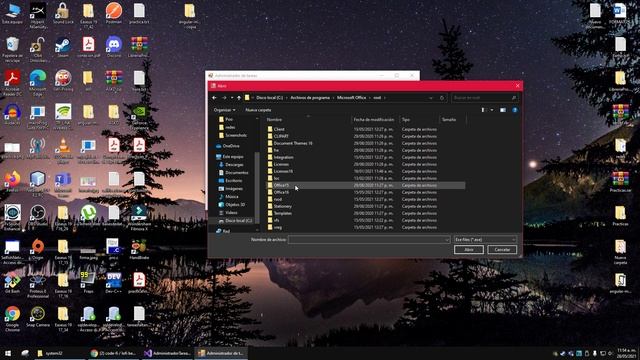Open the Organizar menu
Image resolution: width=640 pixels, height=360 pixels.
click(x=224, y=110)
